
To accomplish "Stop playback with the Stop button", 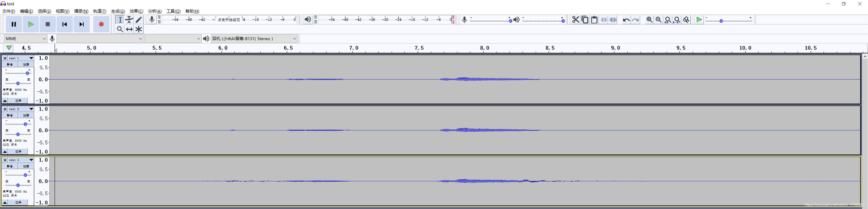I will (48, 24).
